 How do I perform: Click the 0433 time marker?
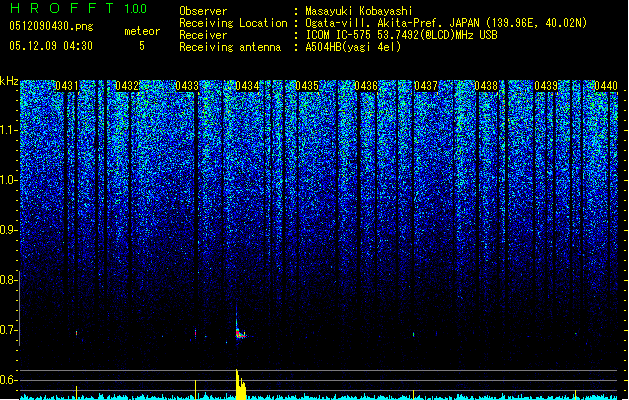coord(187,86)
